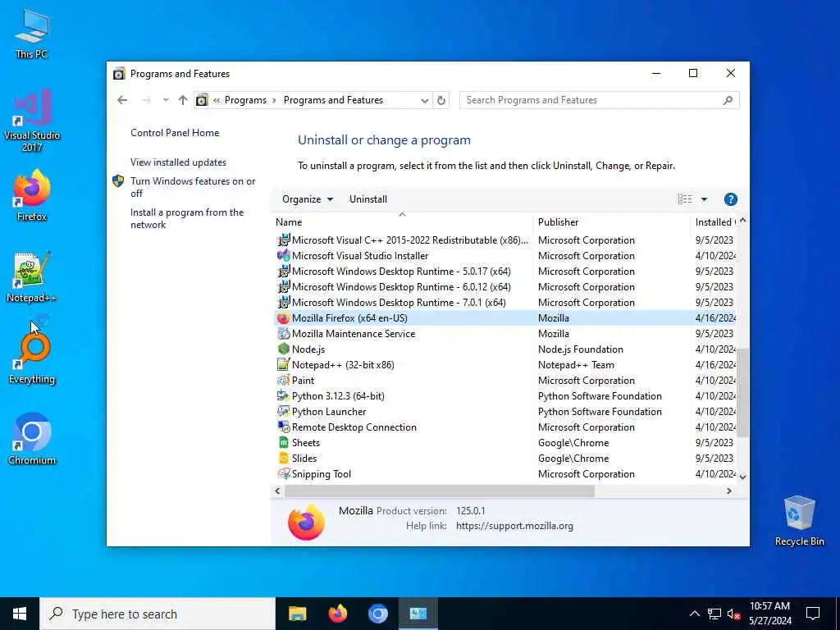This screenshot has width=840, height=630.
Task: Click the taskbar Type here to search box
Action: pos(157,614)
